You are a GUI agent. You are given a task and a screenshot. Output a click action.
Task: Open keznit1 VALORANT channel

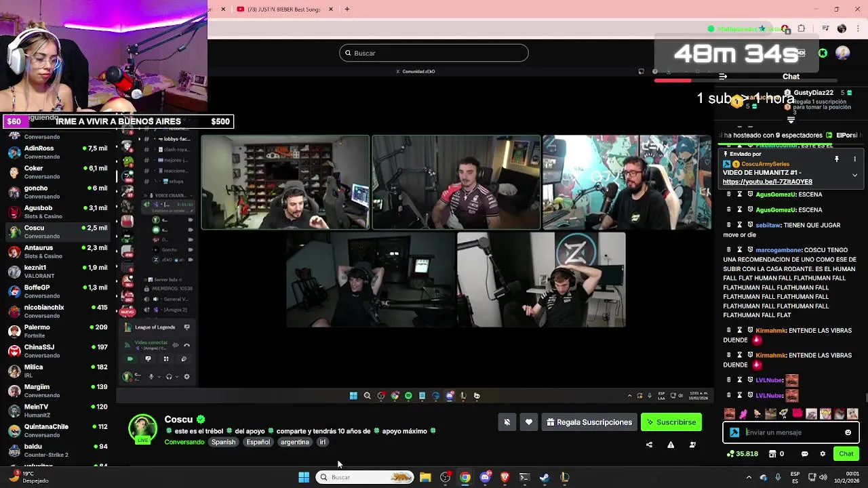point(58,271)
